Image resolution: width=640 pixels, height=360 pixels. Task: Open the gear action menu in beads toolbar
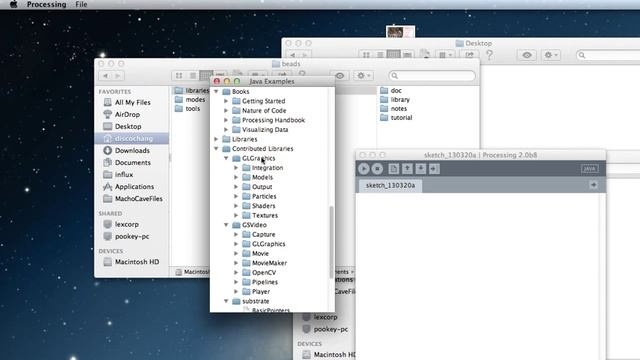click(x=363, y=76)
